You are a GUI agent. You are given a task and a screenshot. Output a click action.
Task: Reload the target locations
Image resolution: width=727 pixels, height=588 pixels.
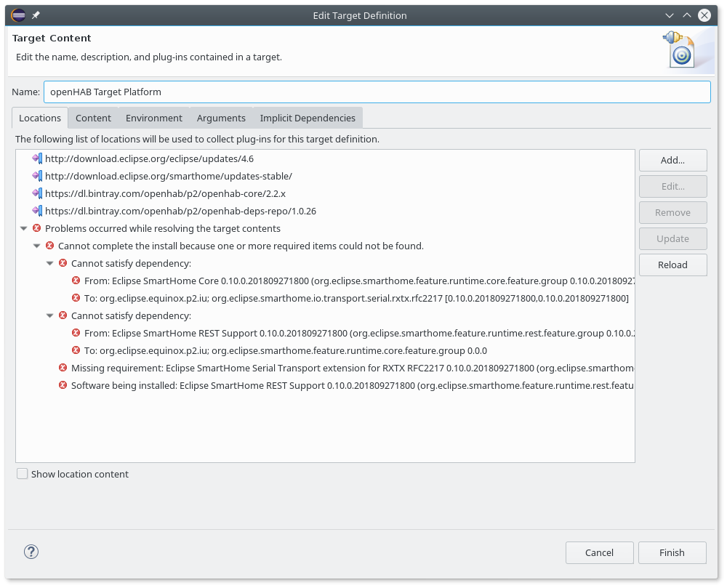(672, 265)
